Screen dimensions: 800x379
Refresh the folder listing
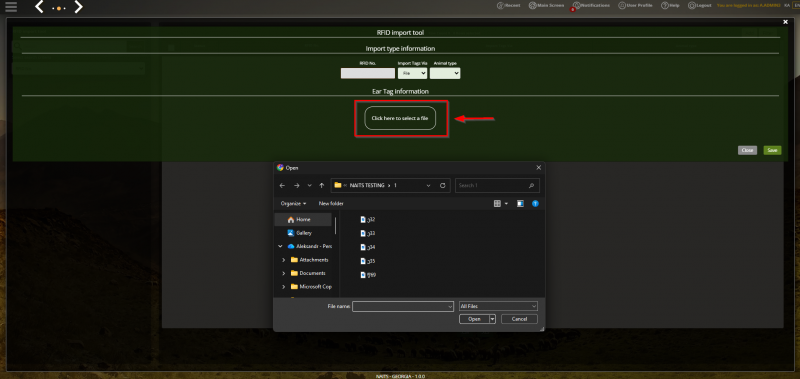tap(442, 186)
